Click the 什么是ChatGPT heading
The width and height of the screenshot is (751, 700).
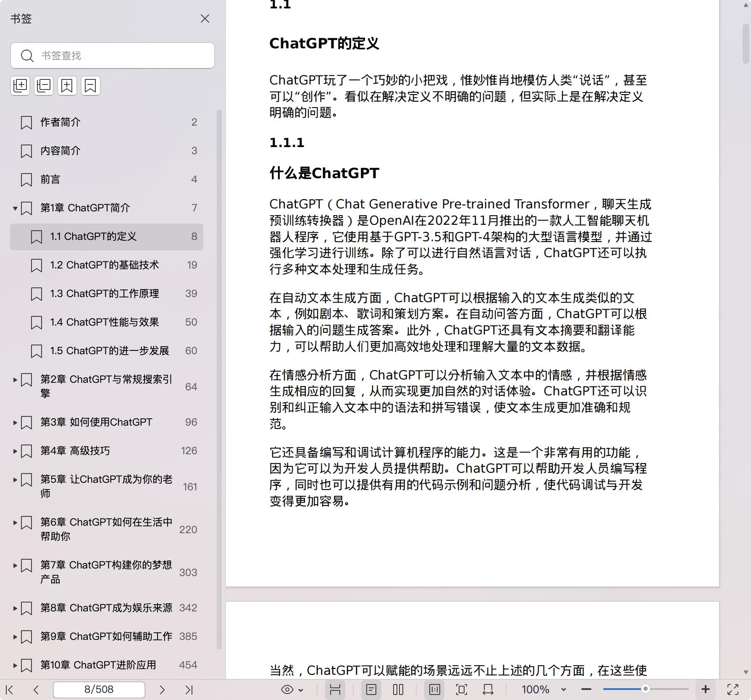324,173
